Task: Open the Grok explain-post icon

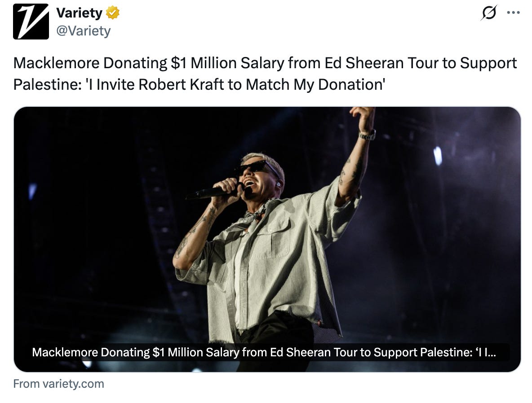Action: point(489,13)
